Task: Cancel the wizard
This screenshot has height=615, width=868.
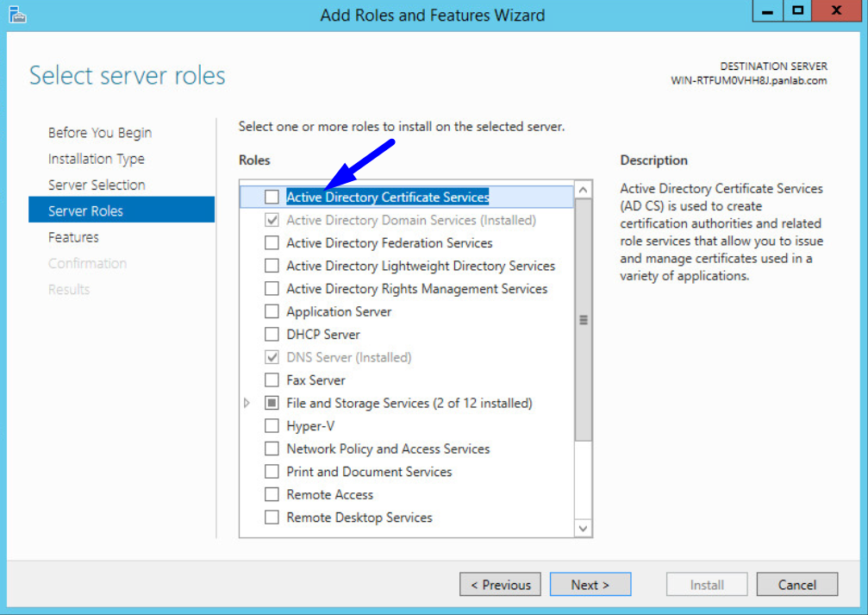Action: pos(796,584)
